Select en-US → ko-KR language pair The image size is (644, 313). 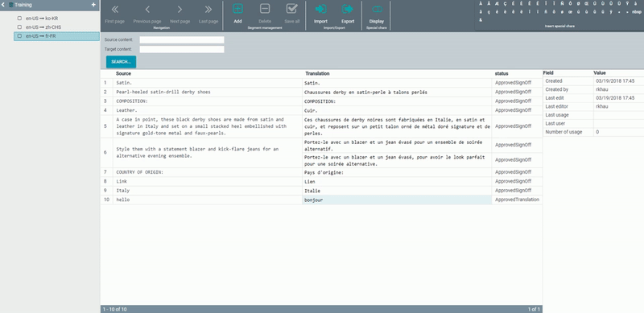(42, 18)
